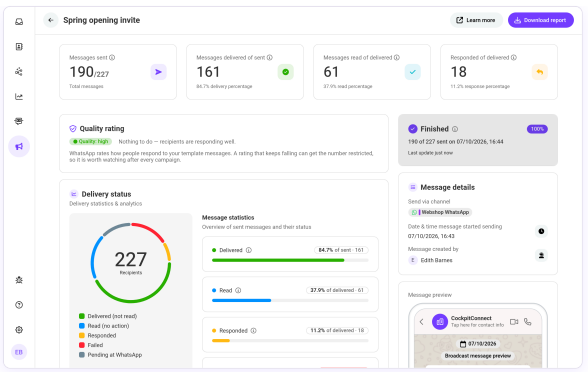This screenshot has width=588, height=372.
Task: Click the Learn more button
Action: (476, 20)
